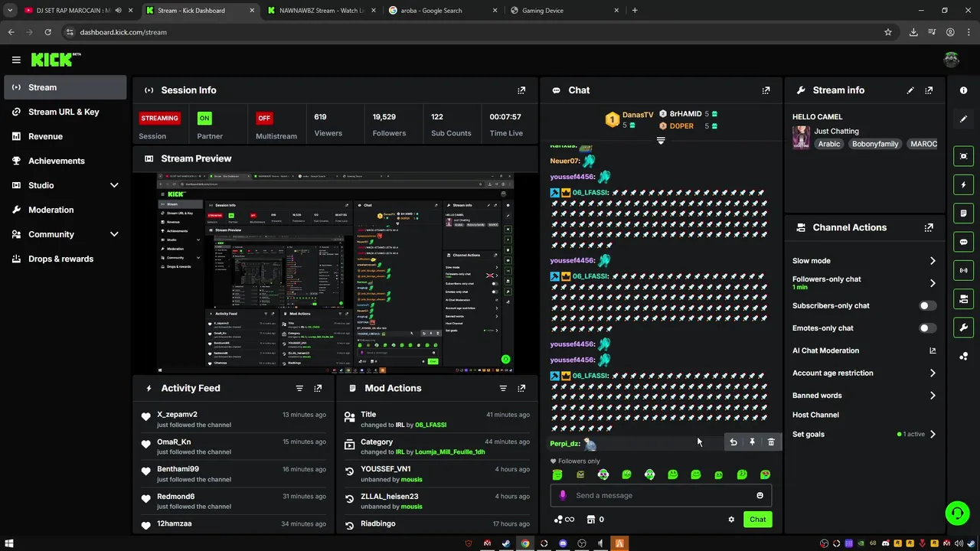Open Windows Start button on taskbar
The width and height of the screenshot is (980, 551).
(x=9, y=543)
